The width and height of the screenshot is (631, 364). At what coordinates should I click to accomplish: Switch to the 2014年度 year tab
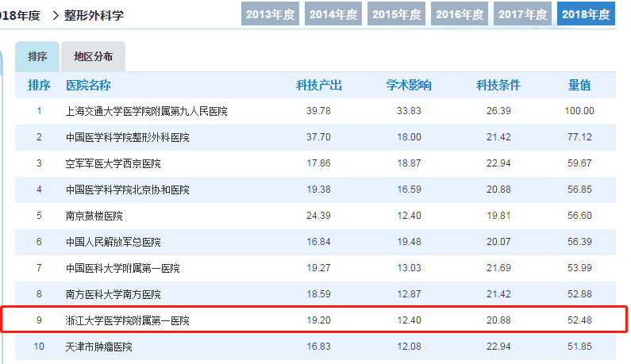click(x=333, y=14)
